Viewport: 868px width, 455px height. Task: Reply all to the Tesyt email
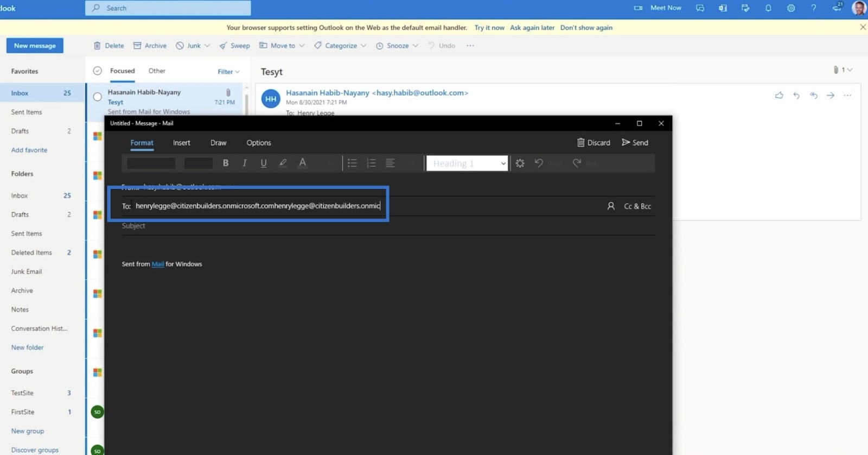coord(813,95)
